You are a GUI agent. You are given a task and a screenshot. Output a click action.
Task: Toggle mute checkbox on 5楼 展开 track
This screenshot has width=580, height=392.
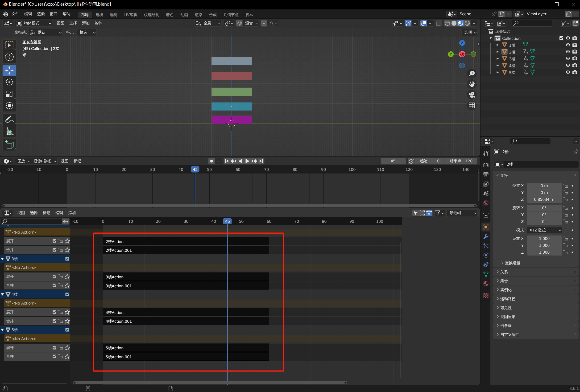(54, 348)
